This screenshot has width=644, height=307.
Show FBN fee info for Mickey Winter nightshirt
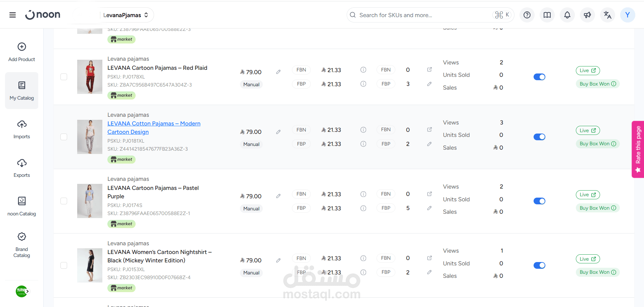point(363,258)
